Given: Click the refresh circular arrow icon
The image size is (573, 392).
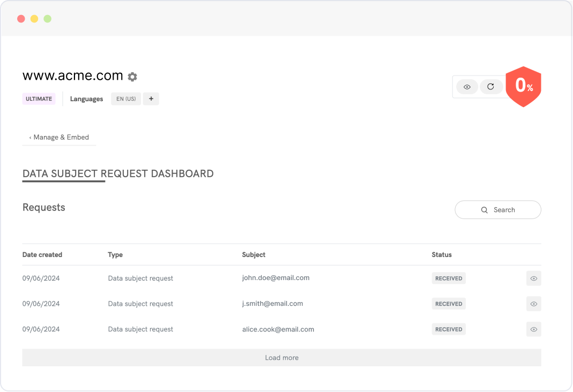Looking at the screenshot, I should (490, 87).
